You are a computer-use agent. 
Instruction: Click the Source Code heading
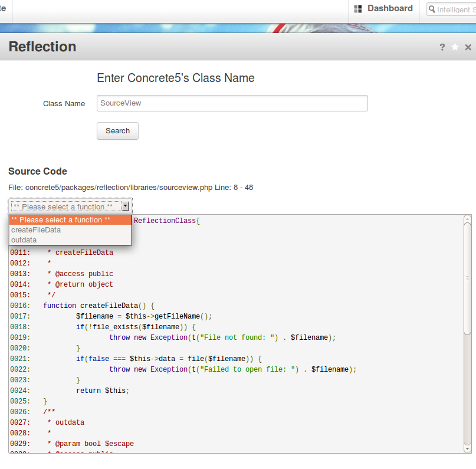point(38,171)
